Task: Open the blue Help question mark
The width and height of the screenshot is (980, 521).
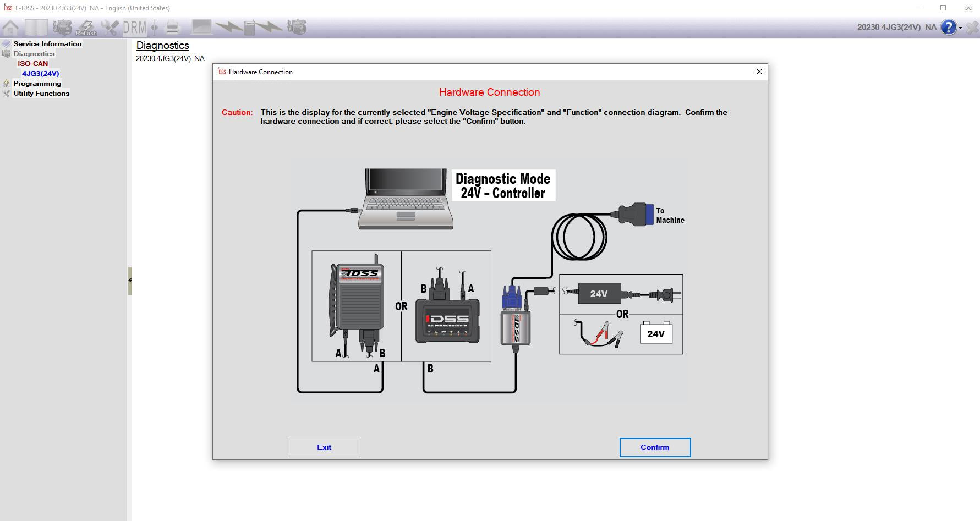Action: point(949,27)
